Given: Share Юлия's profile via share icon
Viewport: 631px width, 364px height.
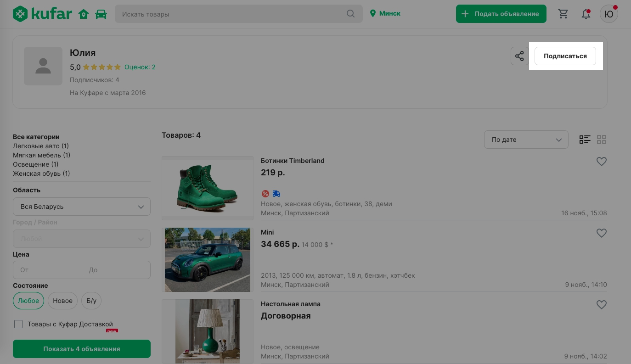Looking at the screenshot, I should (x=519, y=56).
